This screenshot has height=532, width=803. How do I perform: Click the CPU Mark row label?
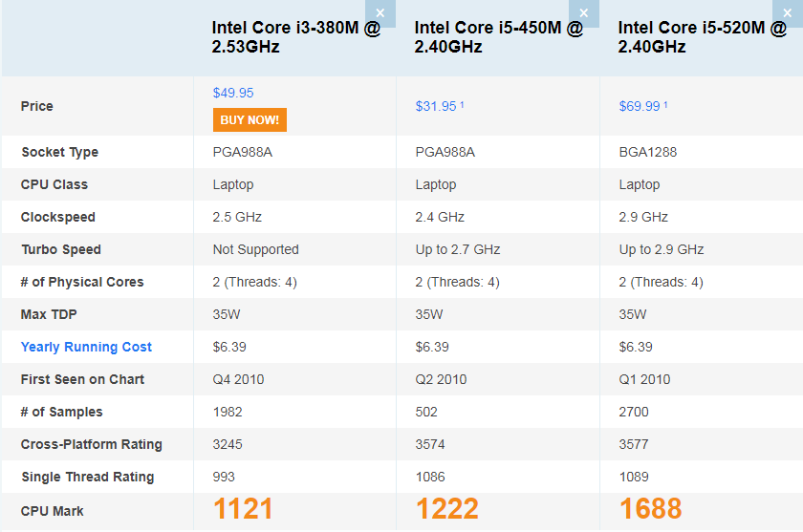click(x=53, y=511)
